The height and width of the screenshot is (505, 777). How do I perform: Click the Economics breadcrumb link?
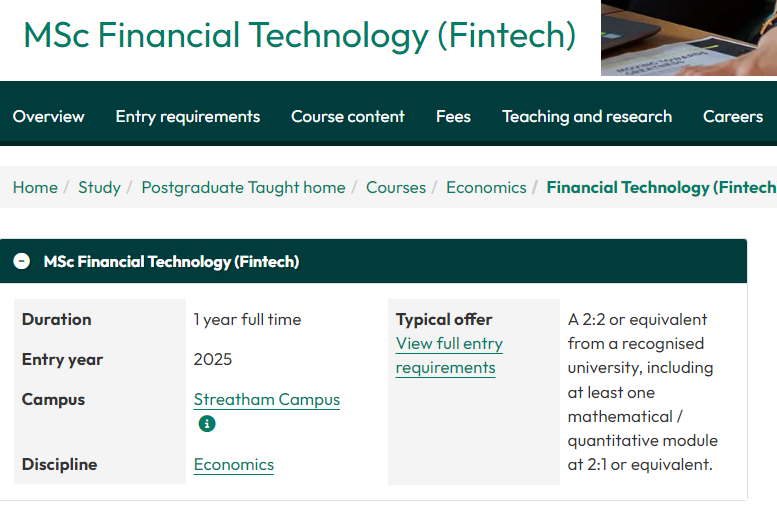486,187
